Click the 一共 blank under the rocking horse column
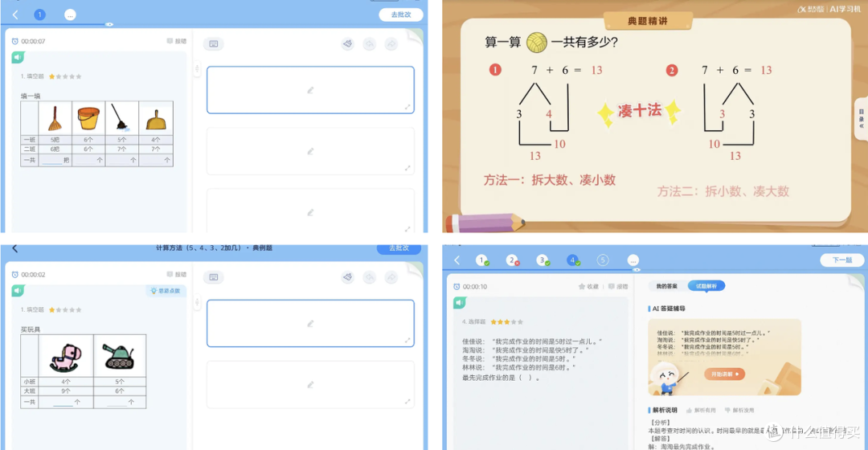The width and height of the screenshot is (868, 450). tap(63, 403)
